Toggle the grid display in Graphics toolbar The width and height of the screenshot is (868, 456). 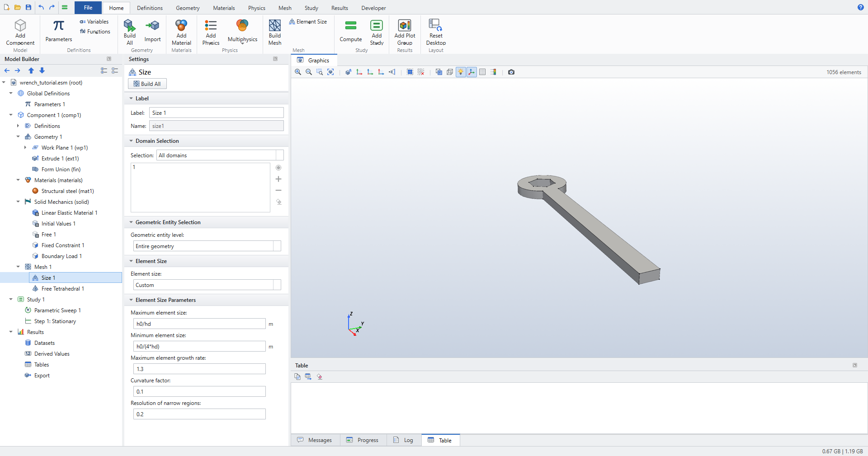(x=482, y=72)
